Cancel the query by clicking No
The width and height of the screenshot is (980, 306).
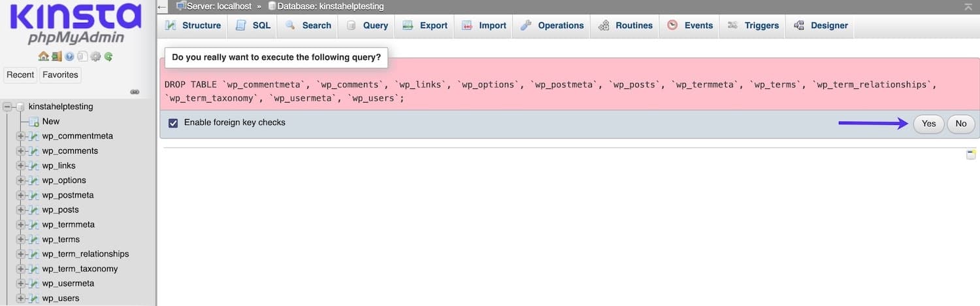click(x=960, y=124)
